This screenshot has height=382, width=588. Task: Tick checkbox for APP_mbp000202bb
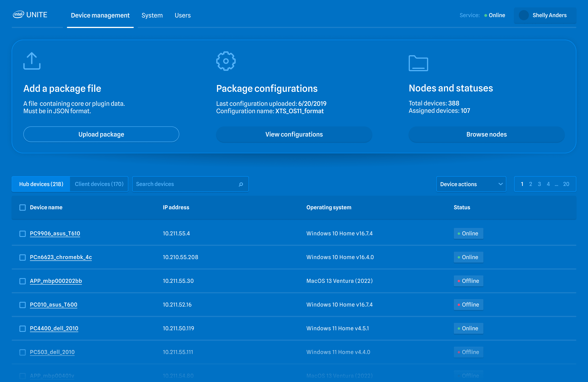click(x=23, y=281)
